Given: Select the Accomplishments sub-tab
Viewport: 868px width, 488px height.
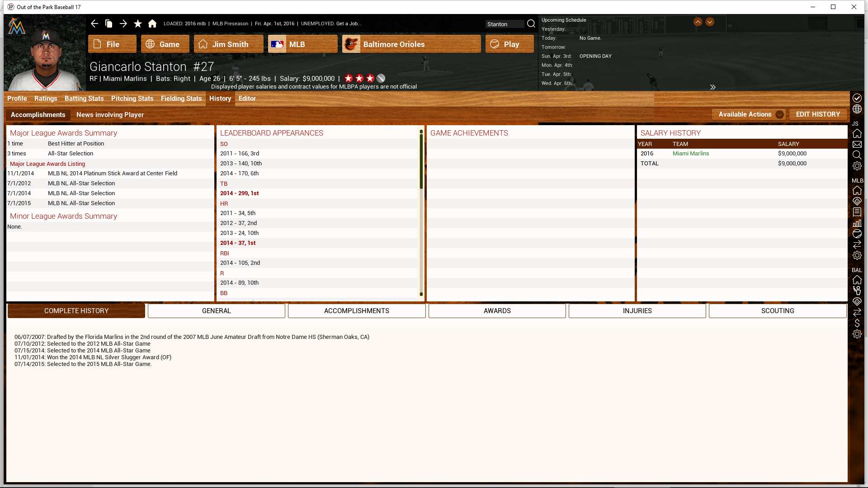Looking at the screenshot, I should coord(38,115).
